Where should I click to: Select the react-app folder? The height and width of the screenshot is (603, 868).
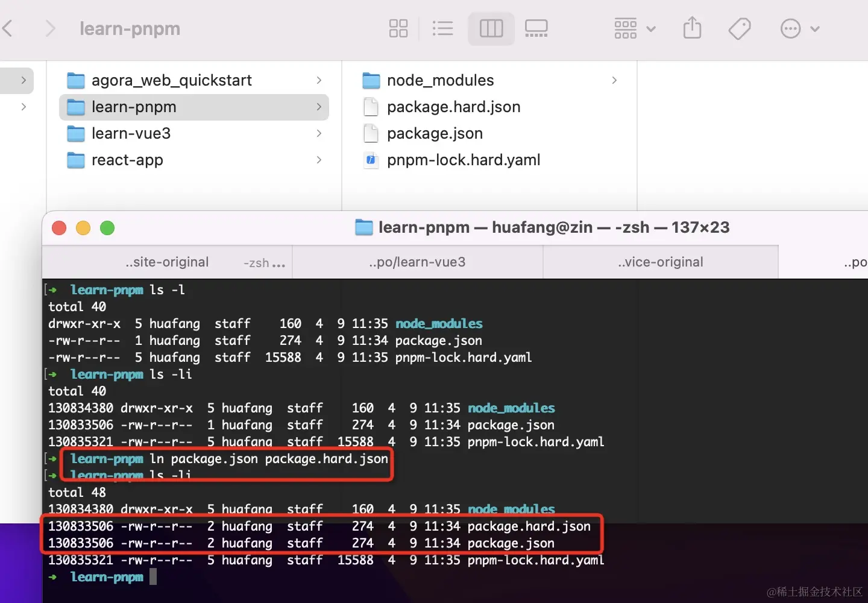[194, 160]
